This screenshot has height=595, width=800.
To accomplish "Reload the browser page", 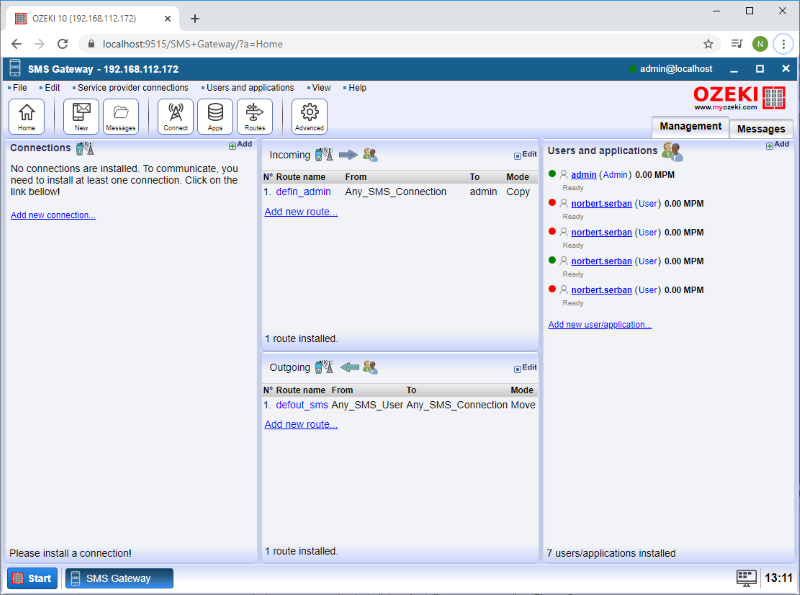I will click(63, 44).
